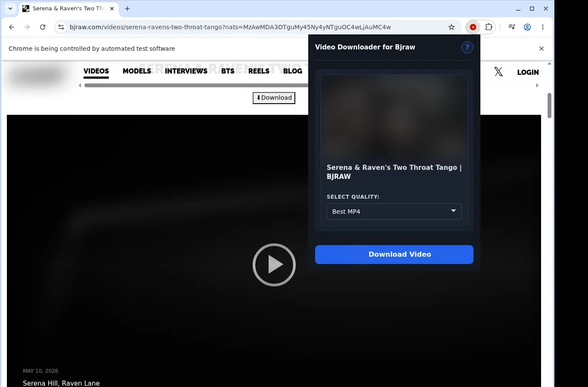
Task: Click the site logo in the header
Action: point(38,76)
